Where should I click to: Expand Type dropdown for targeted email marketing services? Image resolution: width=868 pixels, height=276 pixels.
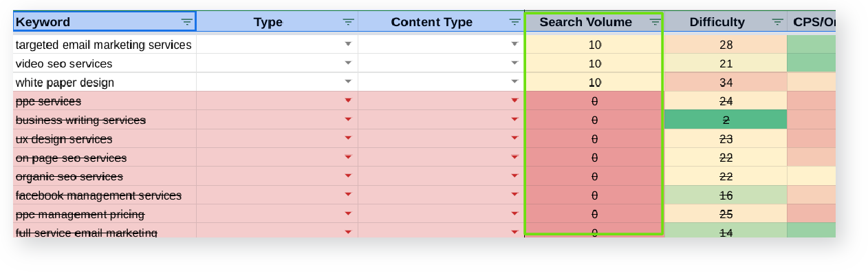(348, 44)
